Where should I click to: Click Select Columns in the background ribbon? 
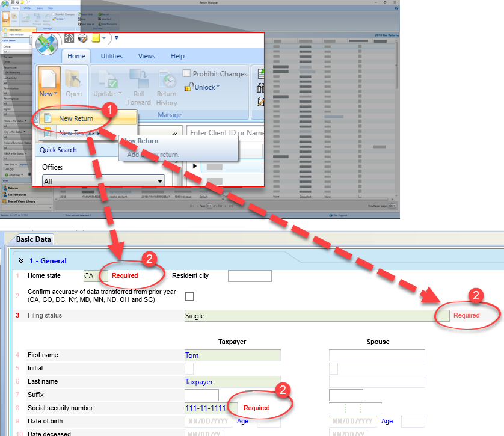pos(108,24)
